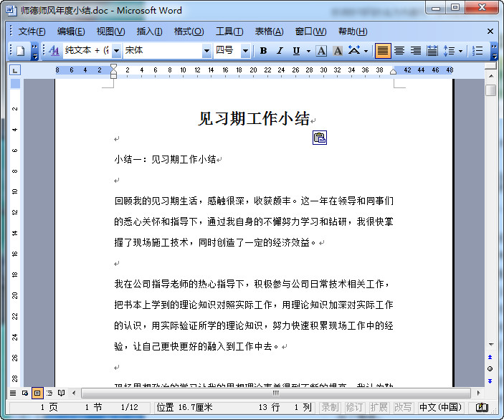Click the Word icon in title bar

[11, 11]
